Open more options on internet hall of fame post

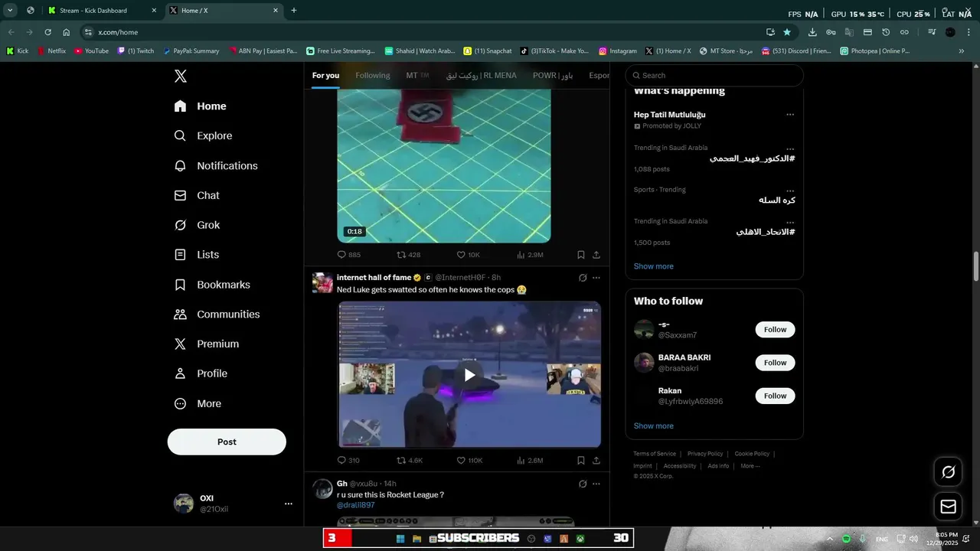(x=596, y=278)
